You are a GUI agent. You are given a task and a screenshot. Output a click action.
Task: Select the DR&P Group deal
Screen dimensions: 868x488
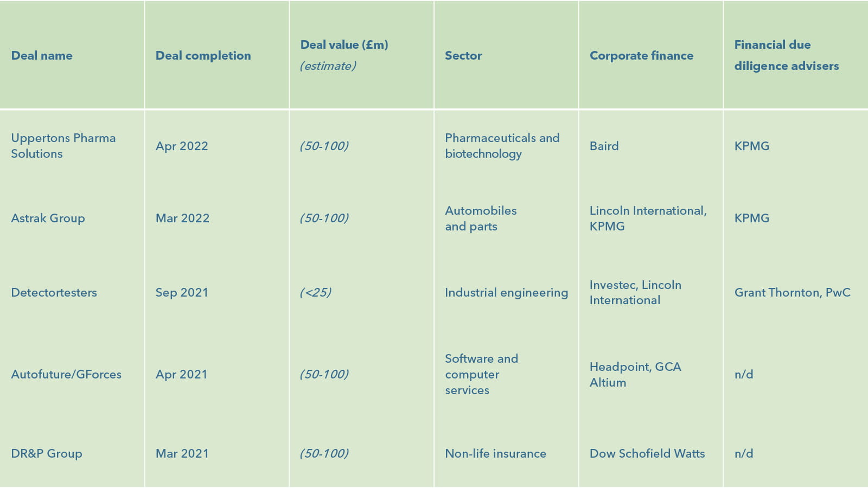[47, 453]
